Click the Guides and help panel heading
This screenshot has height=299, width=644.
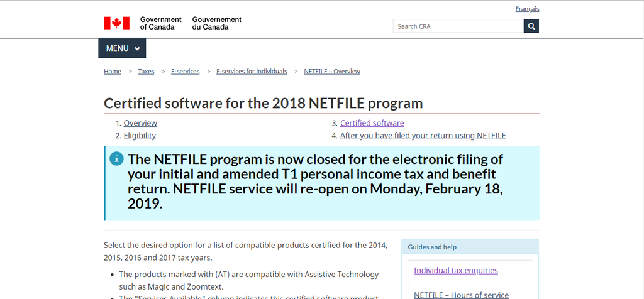[432, 247]
